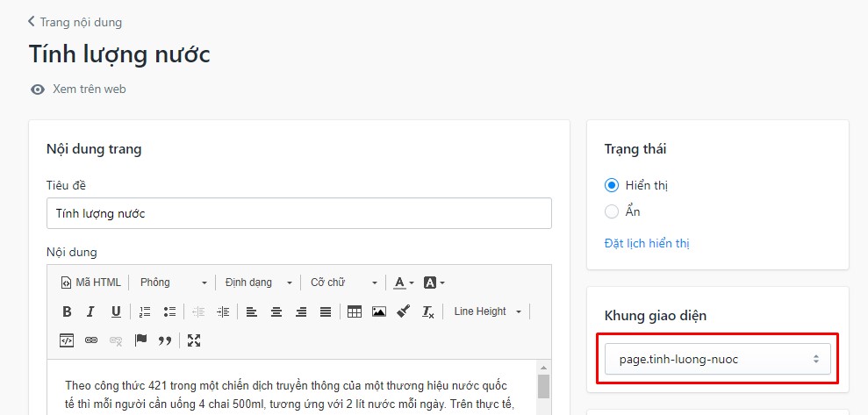Image resolution: width=868 pixels, height=415 pixels.
Task: Insert a hyperlink with the link icon
Action: coord(91,340)
